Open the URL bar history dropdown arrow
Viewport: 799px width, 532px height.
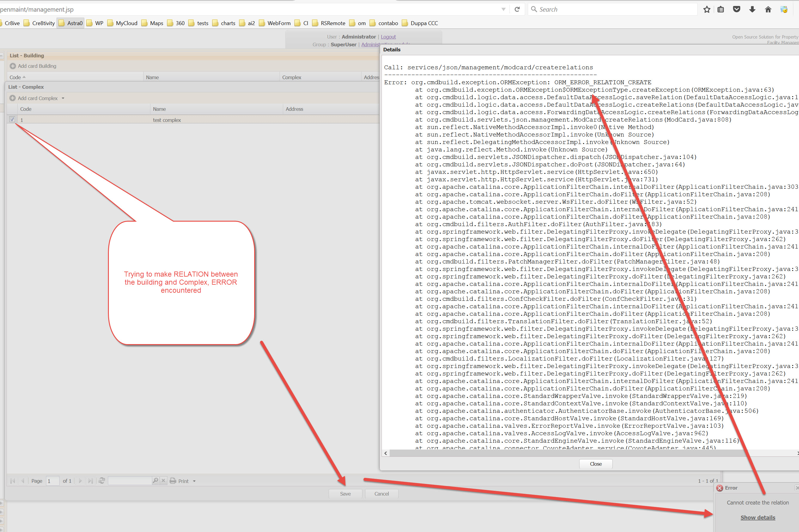pyautogui.click(x=503, y=10)
